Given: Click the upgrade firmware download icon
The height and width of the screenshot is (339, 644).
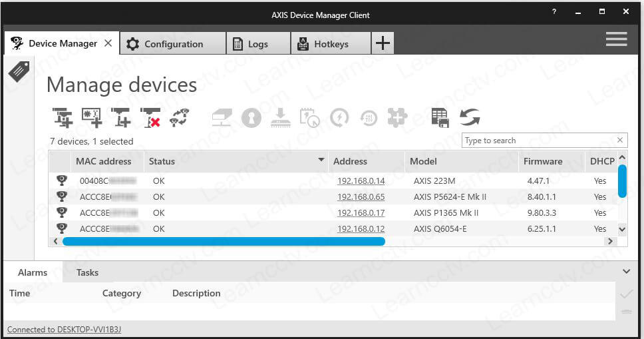Looking at the screenshot, I should tap(281, 118).
